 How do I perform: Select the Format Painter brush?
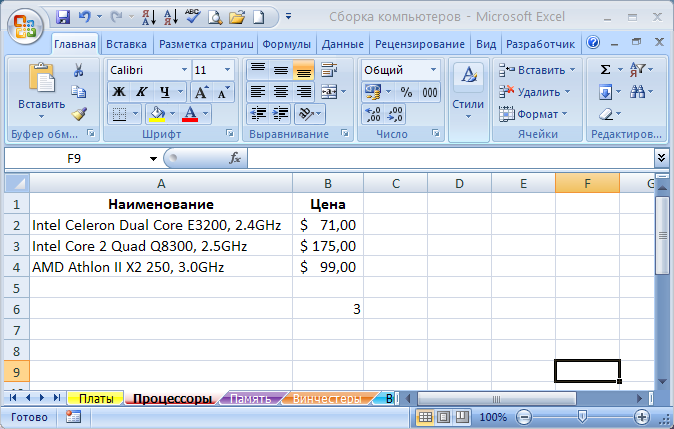coord(79,114)
